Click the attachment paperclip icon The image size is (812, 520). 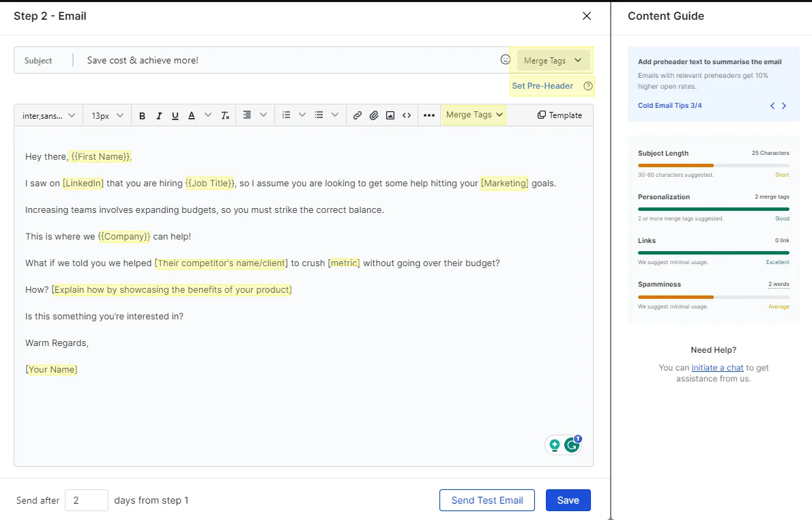[x=374, y=115]
